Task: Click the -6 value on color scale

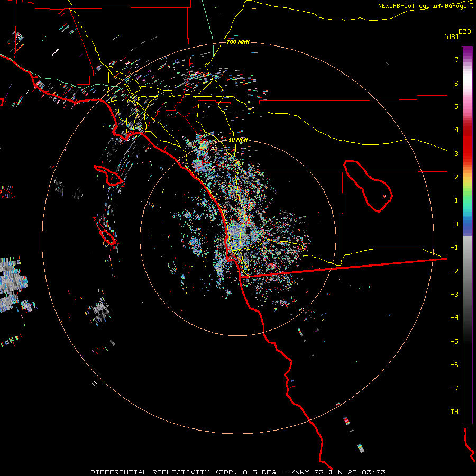Action: pos(454,364)
